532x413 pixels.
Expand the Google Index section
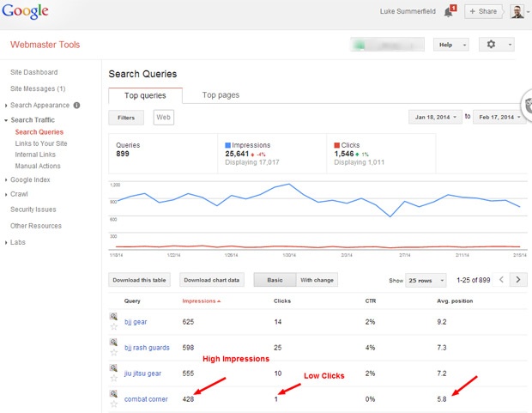[6, 180]
